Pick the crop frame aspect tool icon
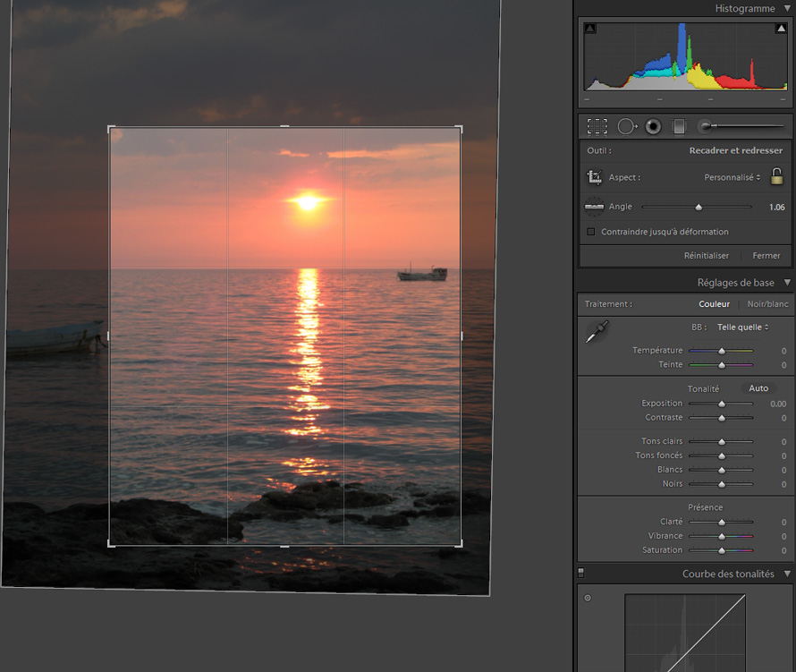Screen dimensions: 796x672 (595, 177)
